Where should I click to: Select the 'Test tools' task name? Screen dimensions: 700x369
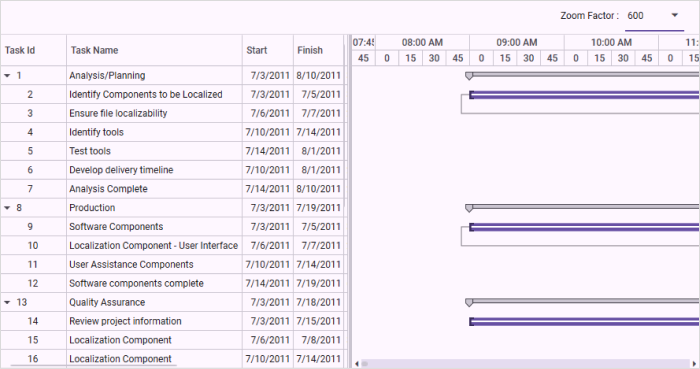(90, 151)
